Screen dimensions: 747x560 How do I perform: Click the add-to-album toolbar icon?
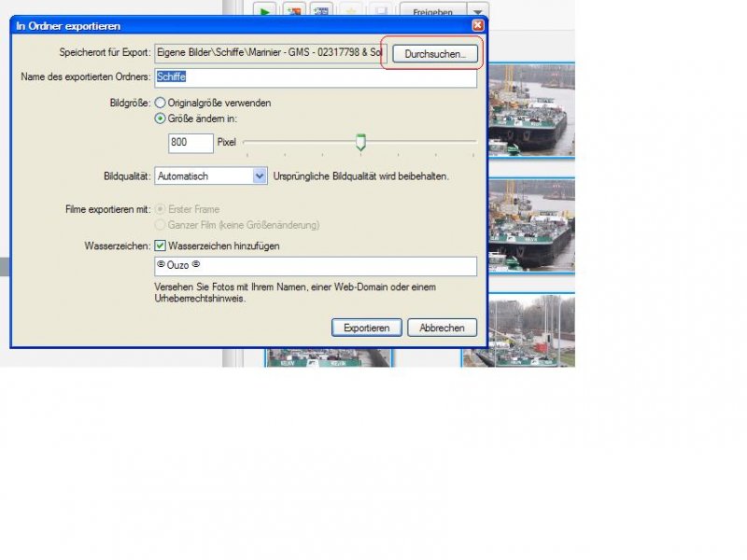(294, 12)
